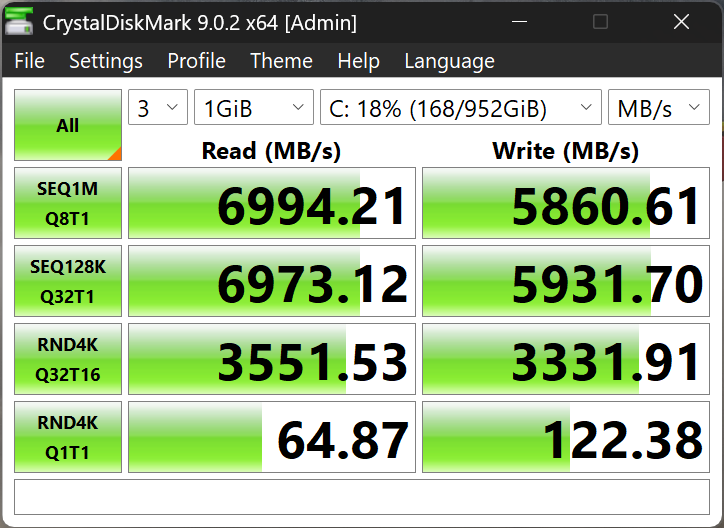This screenshot has width=724, height=528.
Task: Expand the C: drive selection dropdown
Action: click(461, 107)
